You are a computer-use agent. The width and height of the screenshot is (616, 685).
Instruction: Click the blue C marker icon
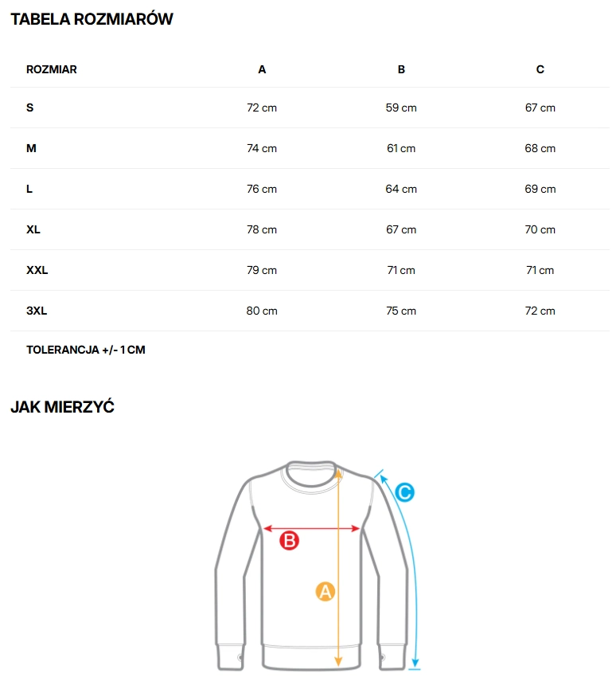click(404, 493)
